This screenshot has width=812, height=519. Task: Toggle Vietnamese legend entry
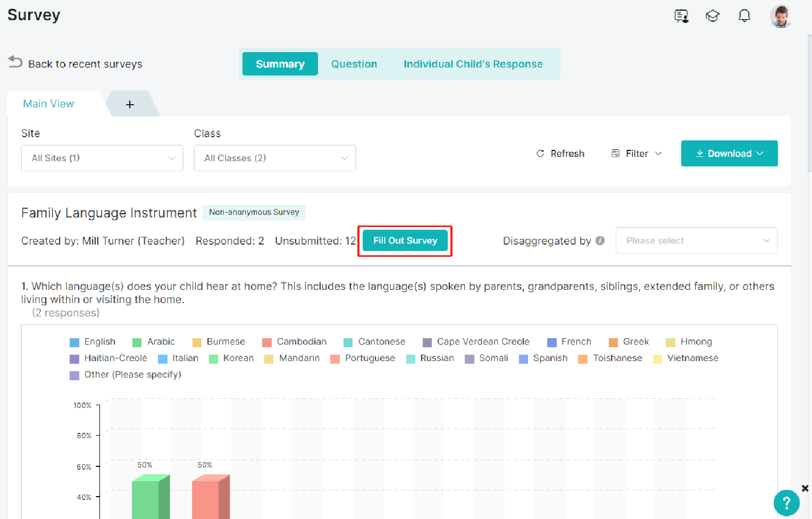[x=686, y=358]
